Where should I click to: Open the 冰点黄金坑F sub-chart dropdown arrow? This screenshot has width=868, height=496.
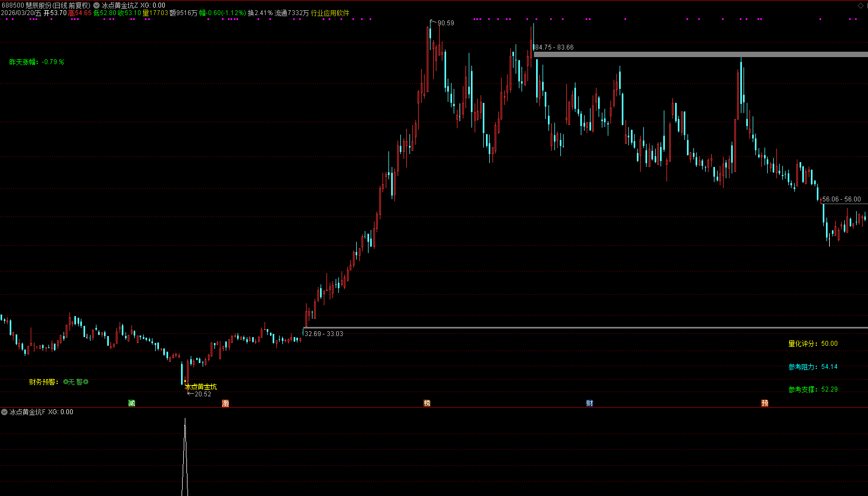tap(4, 412)
